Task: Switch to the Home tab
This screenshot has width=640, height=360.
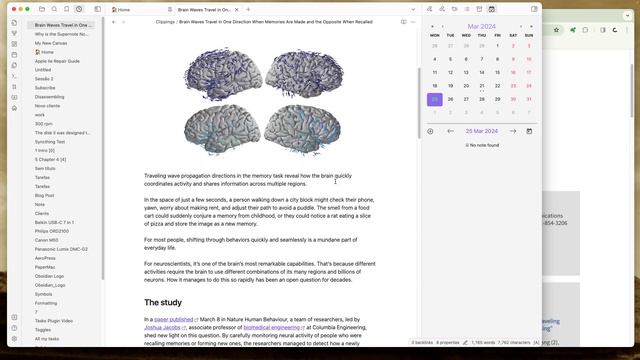Action: (x=141, y=9)
